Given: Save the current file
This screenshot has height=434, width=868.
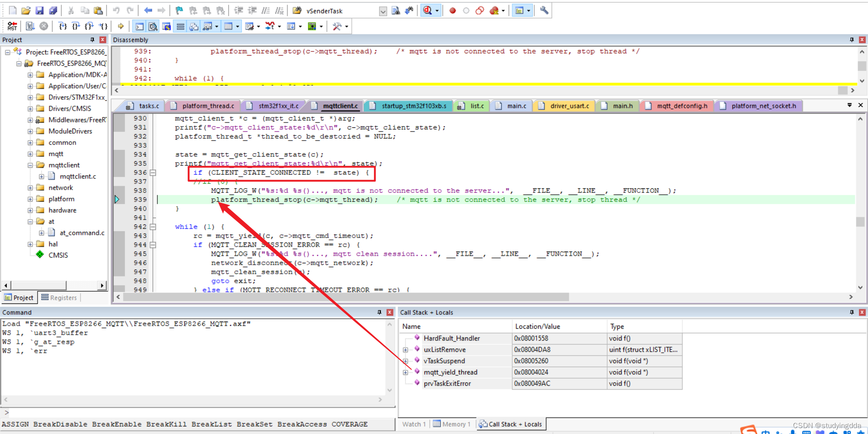Looking at the screenshot, I should coord(39,10).
